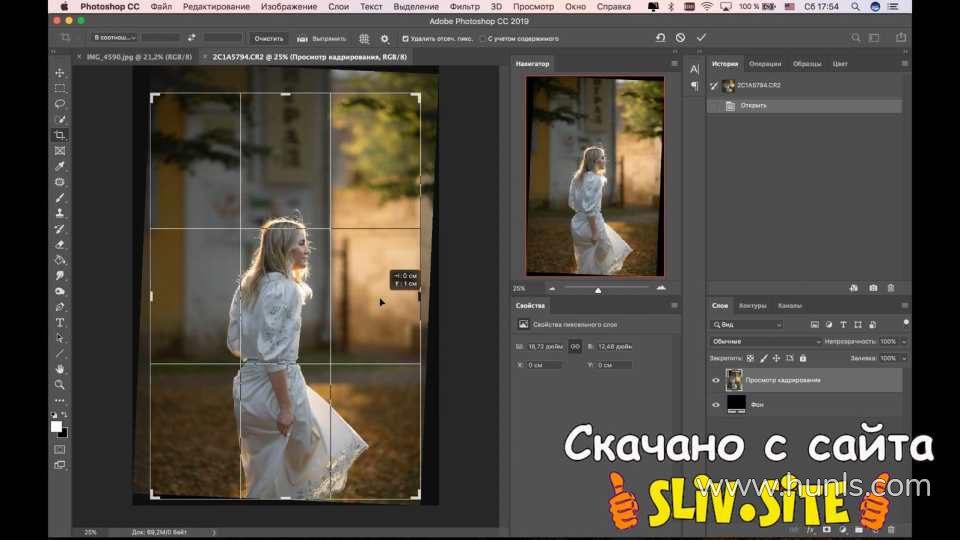
Task: Select the Lasso tool
Action: pos(60,104)
